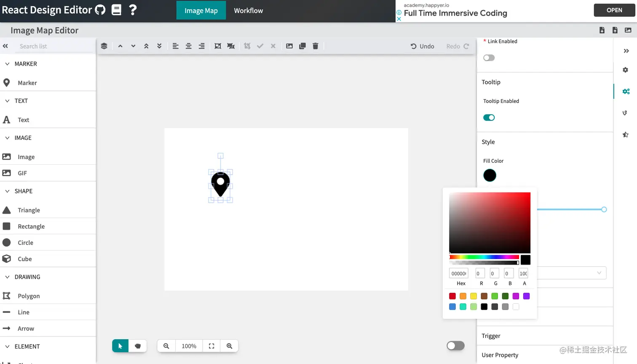Select the marker object on canvas
This screenshot has width=637, height=364.
coord(220,185)
